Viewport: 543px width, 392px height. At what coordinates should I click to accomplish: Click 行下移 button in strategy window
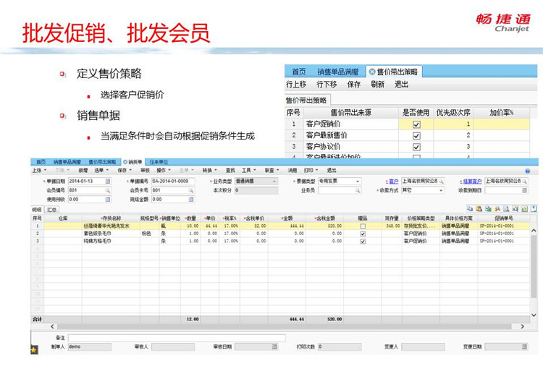click(327, 85)
